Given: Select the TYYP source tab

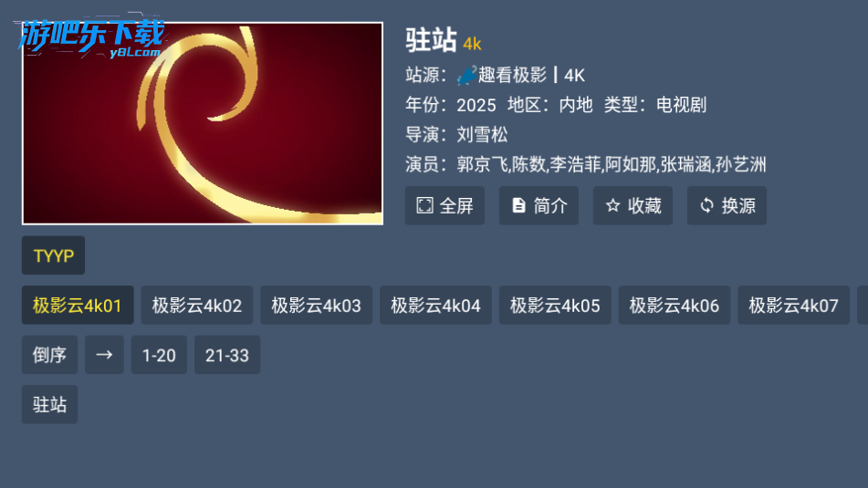Looking at the screenshot, I should 53,255.
